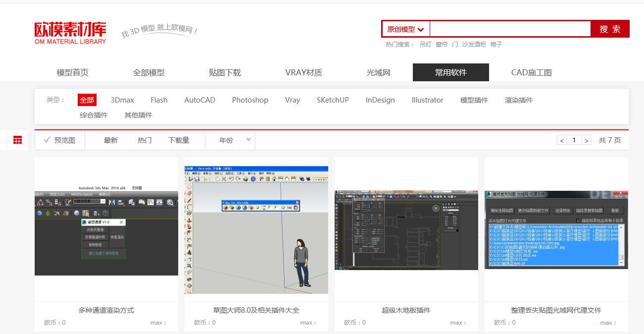Click the 欧模素材库 OM Material Library logo
644x334 pixels.
click(x=70, y=33)
